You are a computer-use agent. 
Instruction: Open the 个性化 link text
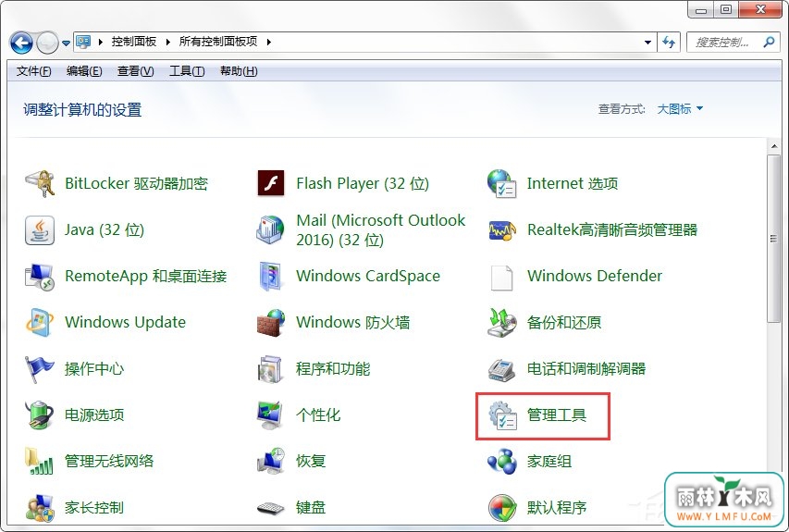[x=318, y=414]
